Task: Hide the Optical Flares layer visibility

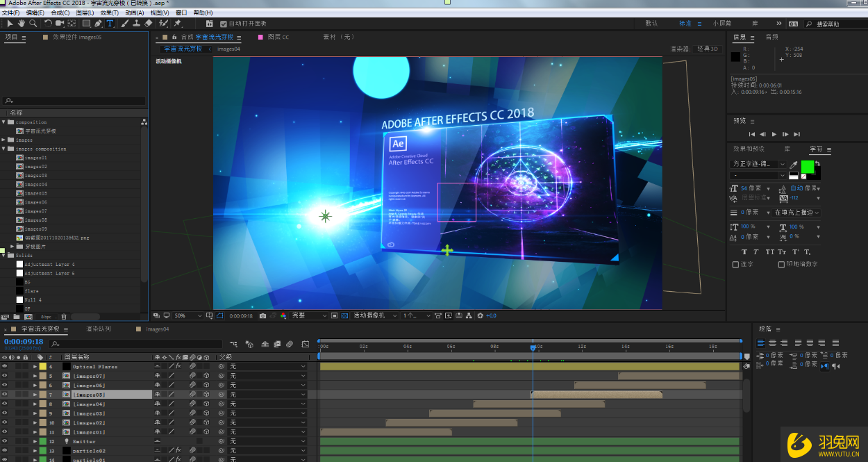Action: (x=5, y=366)
